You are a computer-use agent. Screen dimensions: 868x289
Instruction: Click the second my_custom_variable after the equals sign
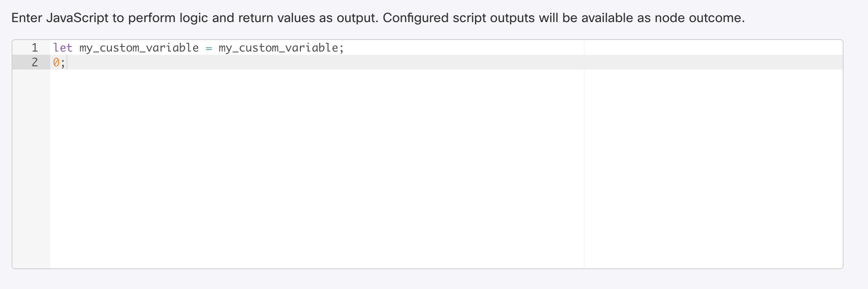[278, 48]
